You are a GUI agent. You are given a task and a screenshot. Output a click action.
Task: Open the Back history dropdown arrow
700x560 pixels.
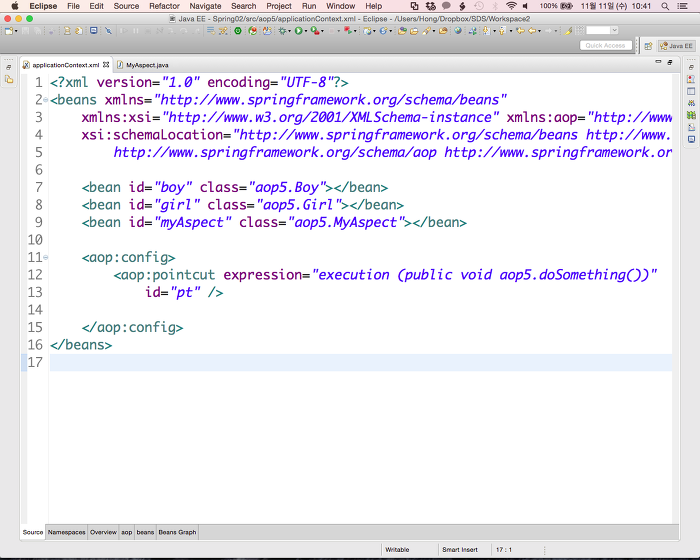point(539,31)
